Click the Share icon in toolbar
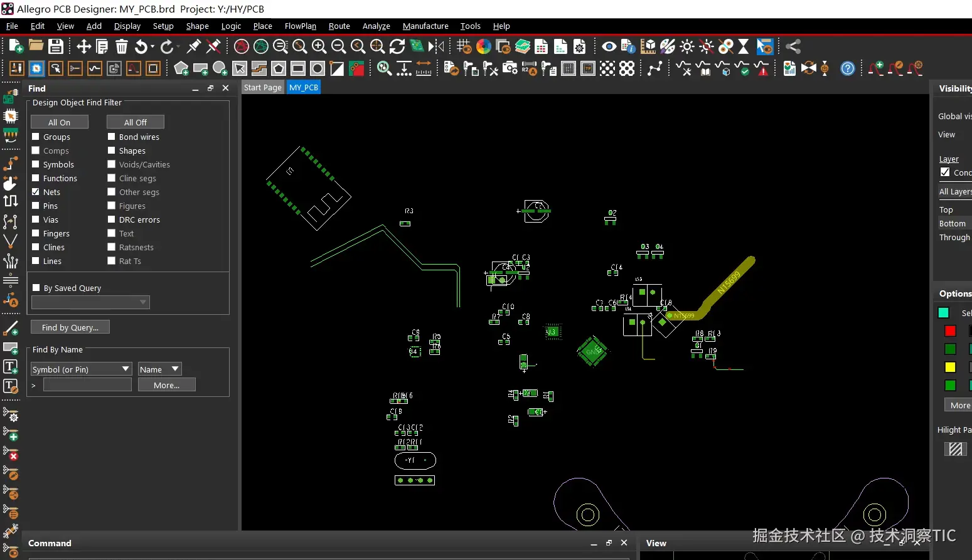Screen dimensions: 972x560 (x=793, y=46)
